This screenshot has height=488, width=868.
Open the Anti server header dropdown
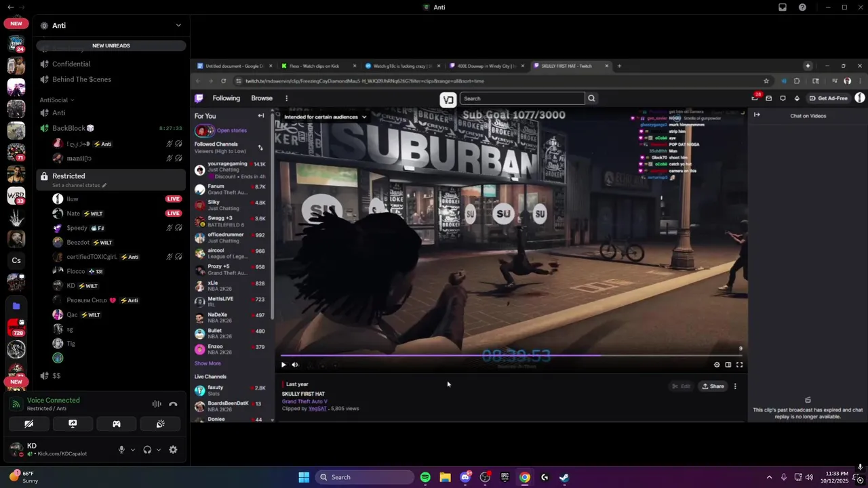[x=111, y=25]
